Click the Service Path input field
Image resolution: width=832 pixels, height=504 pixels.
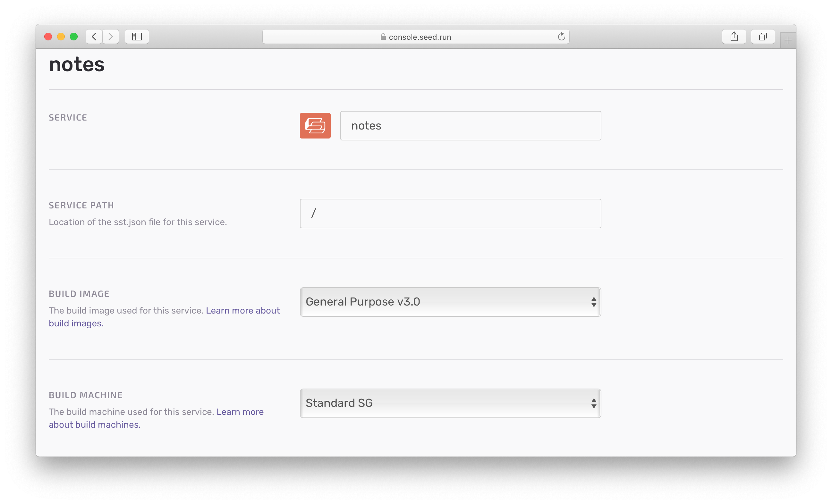coord(450,213)
